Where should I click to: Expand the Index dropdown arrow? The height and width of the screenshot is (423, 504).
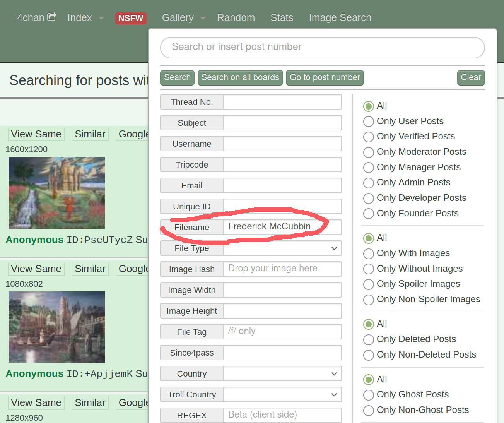101,18
